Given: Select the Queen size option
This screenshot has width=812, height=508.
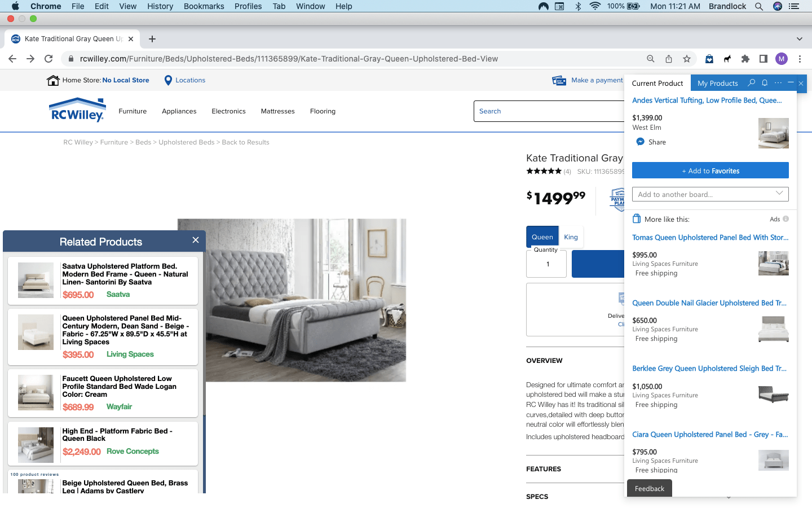Looking at the screenshot, I should [x=542, y=237].
